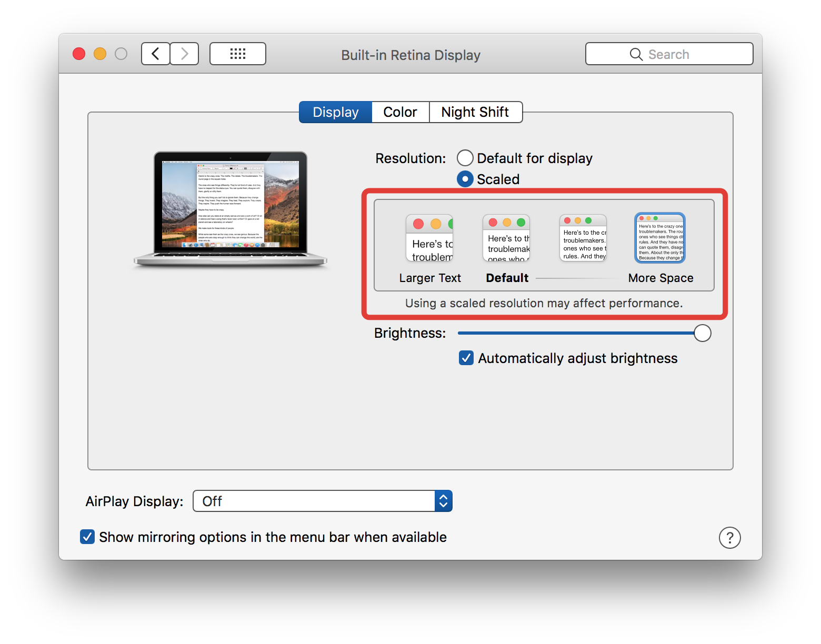Go forward with the right chevron button
The height and width of the screenshot is (644, 821).
(184, 54)
